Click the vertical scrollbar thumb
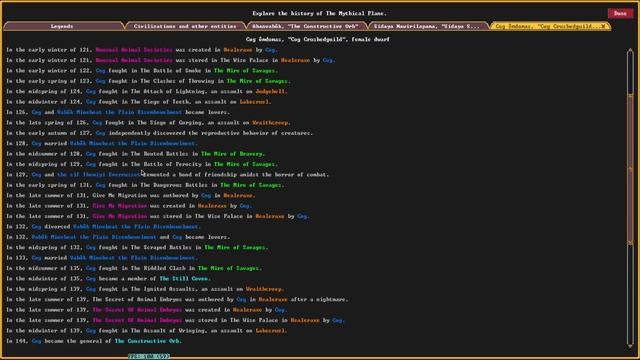This screenshot has width=640, height=360. coord(630,169)
